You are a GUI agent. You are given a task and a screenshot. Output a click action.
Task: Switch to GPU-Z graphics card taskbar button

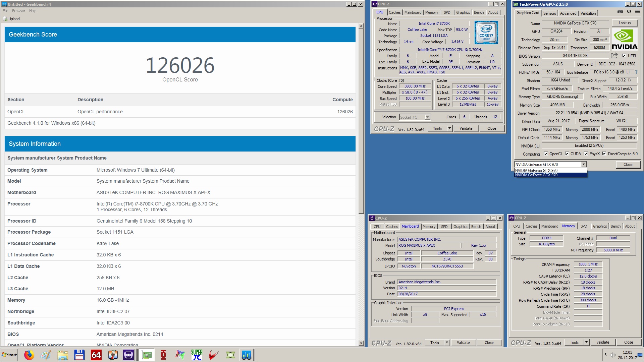point(147,355)
